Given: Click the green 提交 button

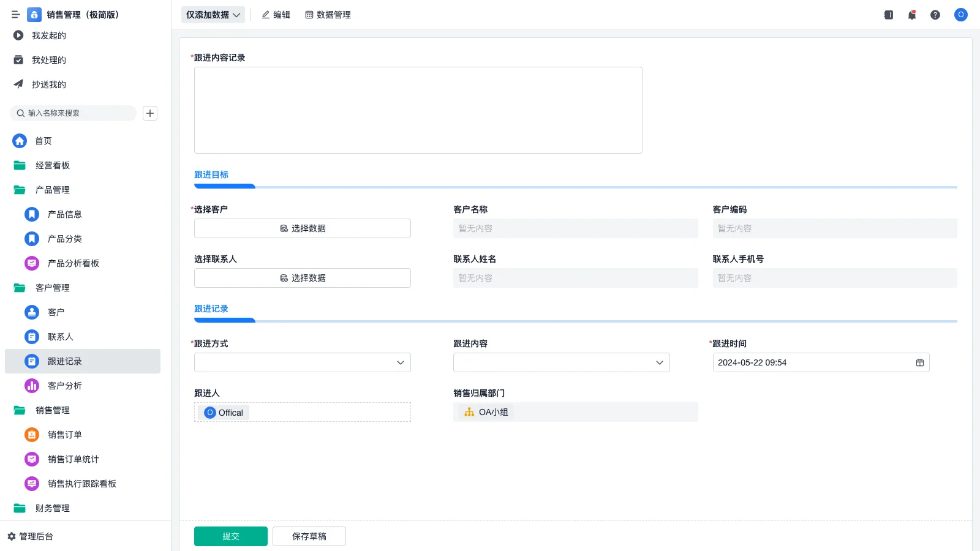Looking at the screenshot, I should 231,536.
